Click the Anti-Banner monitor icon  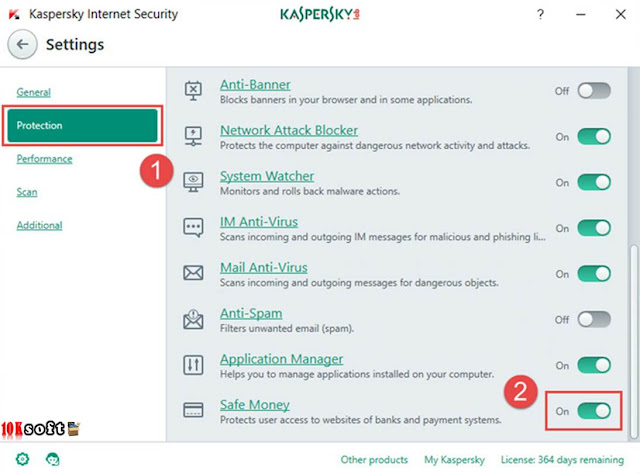193,91
